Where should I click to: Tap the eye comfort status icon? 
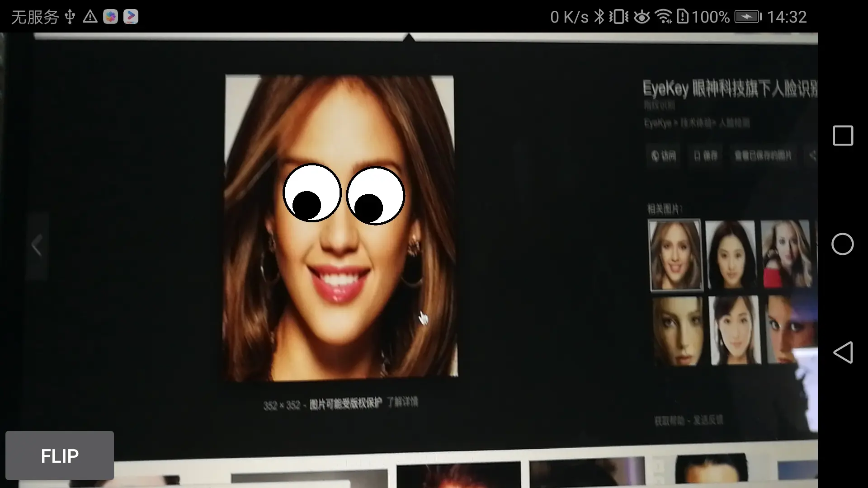[x=642, y=17]
